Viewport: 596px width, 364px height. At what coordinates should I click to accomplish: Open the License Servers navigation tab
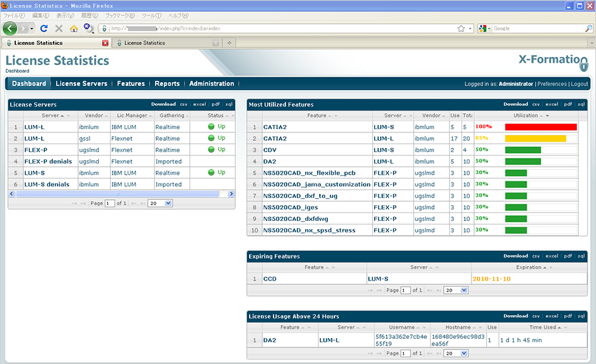[81, 83]
